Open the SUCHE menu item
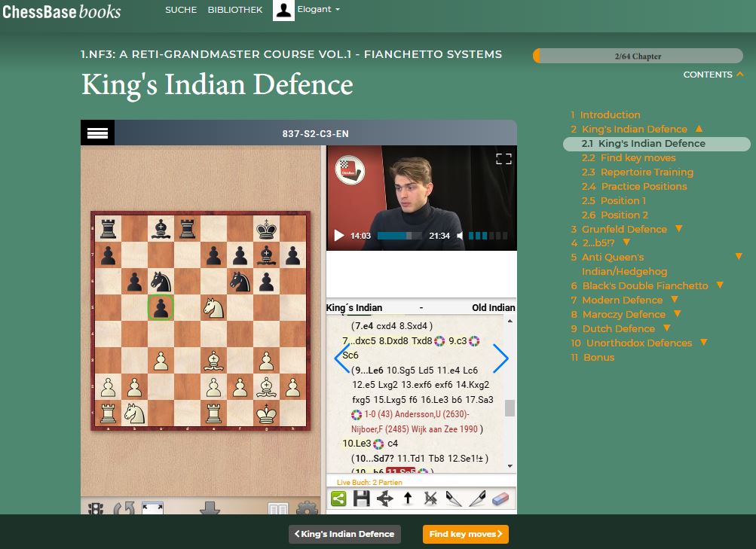 (181, 10)
